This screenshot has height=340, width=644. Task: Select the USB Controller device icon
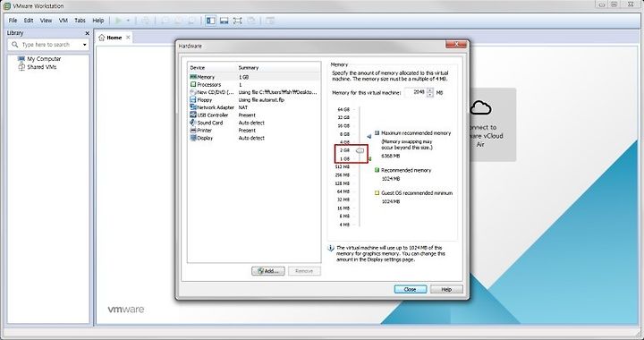193,115
